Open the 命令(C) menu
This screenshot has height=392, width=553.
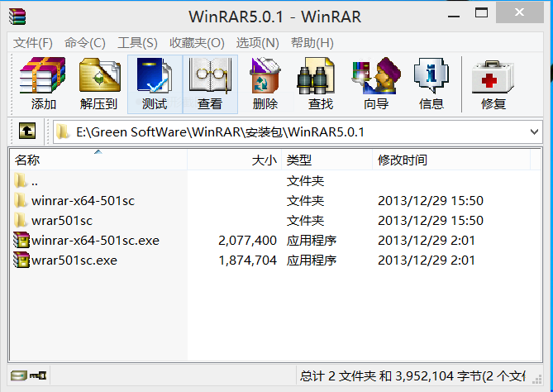84,43
